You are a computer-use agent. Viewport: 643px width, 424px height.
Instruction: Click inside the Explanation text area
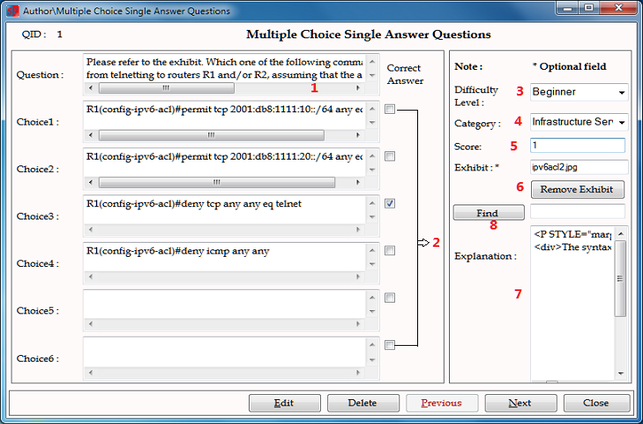coord(573,303)
